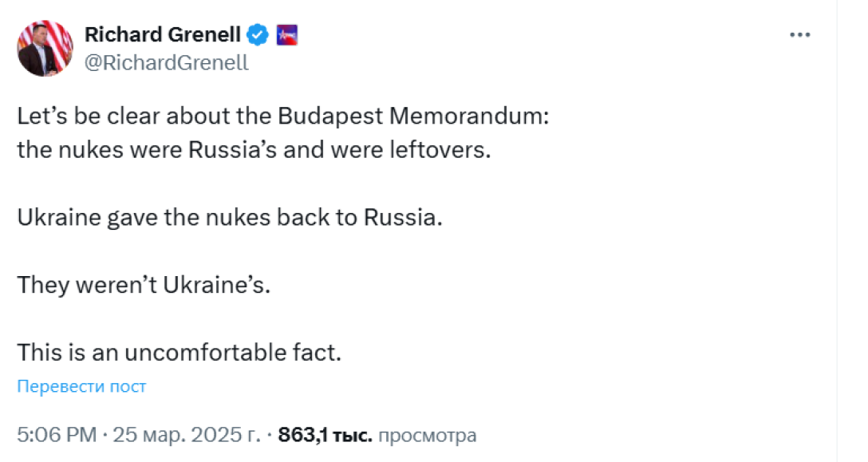Click the date 25 мар. 2025 г.
This screenshot has height=462, width=868.
(187, 436)
